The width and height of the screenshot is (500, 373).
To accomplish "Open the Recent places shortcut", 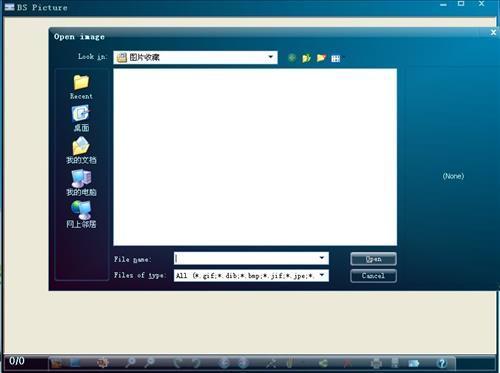I will tap(81, 87).
